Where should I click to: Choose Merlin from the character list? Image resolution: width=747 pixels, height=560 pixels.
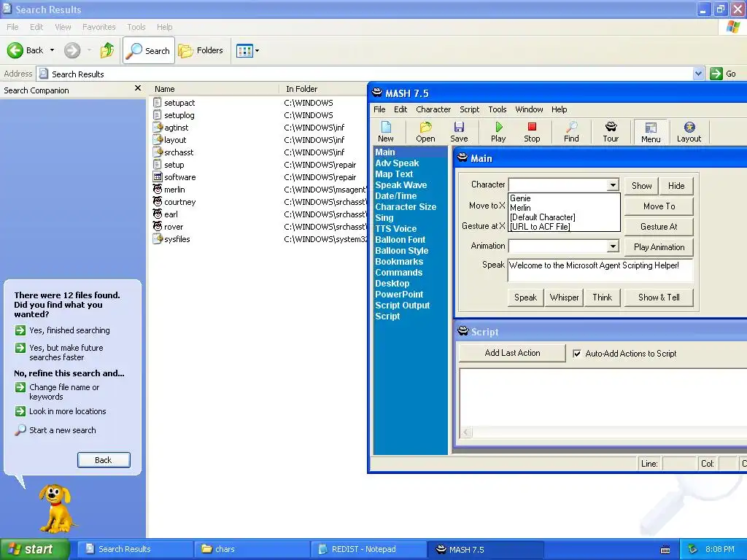pyautogui.click(x=520, y=208)
